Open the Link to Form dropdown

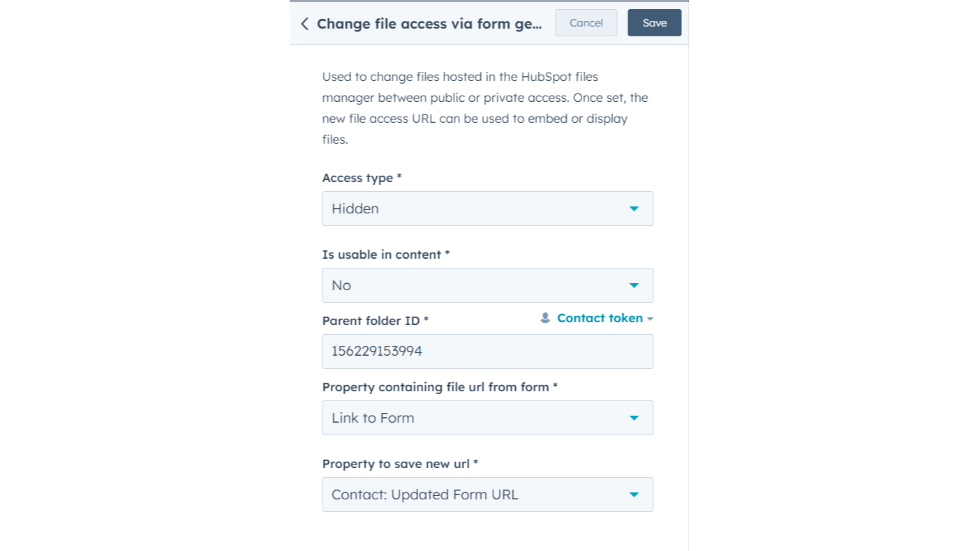click(x=475, y=418)
